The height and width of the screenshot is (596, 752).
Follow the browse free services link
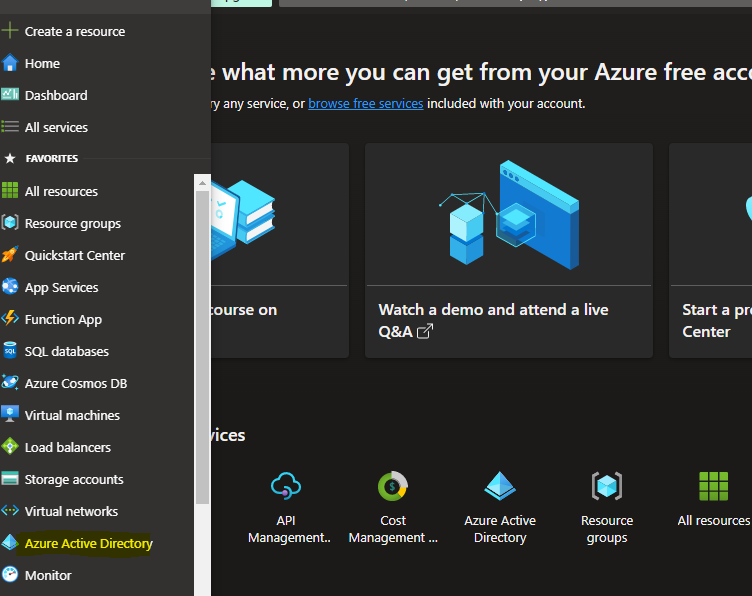coord(365,103)
